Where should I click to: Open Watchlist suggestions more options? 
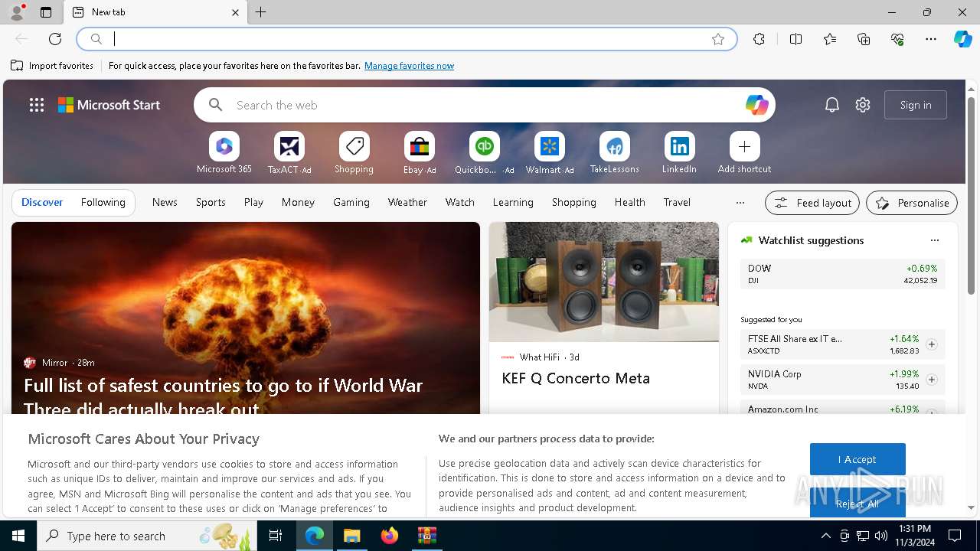point(934,240)
